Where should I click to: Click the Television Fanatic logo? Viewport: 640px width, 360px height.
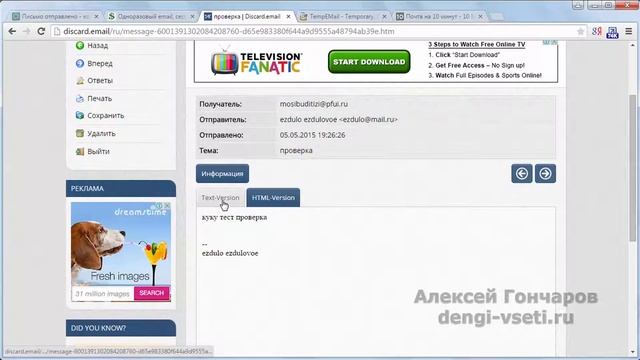[257, 62]
